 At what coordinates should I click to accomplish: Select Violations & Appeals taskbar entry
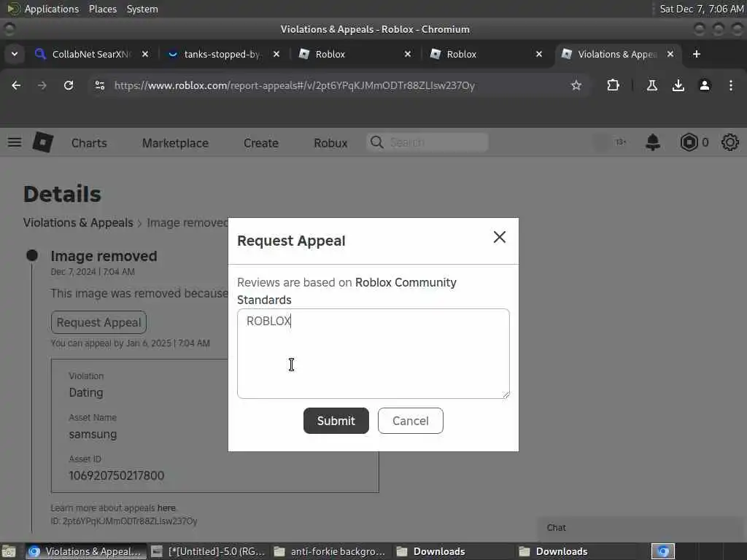86,551
